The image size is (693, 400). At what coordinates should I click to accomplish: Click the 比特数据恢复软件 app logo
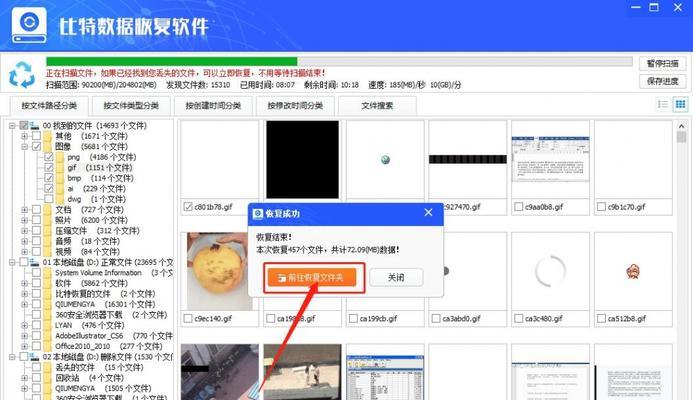[x=29, y=25]
